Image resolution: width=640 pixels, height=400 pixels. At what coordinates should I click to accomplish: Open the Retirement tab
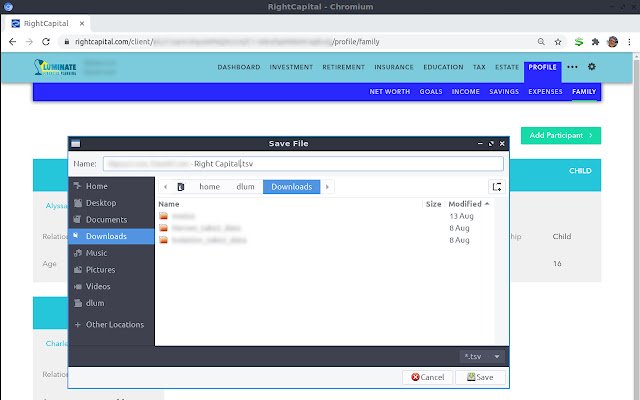tap(343, 67)
